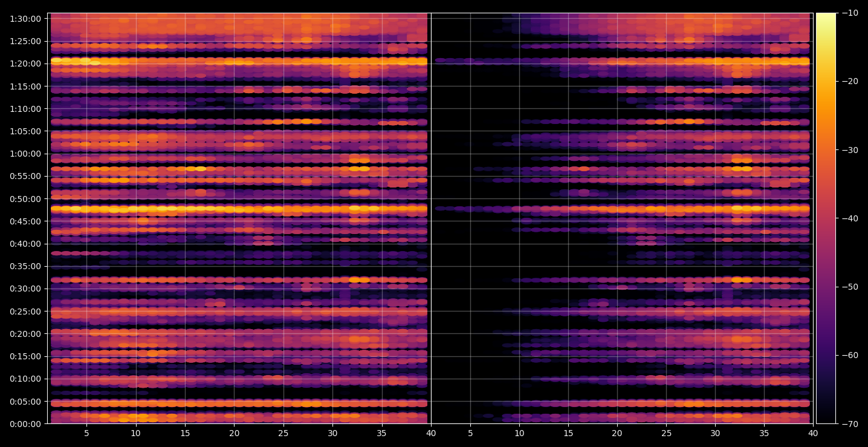The height and width of the screenshot is (447, 868).
Task: Select the 1:00:00 tick label
Action: (x=26, y=154)
